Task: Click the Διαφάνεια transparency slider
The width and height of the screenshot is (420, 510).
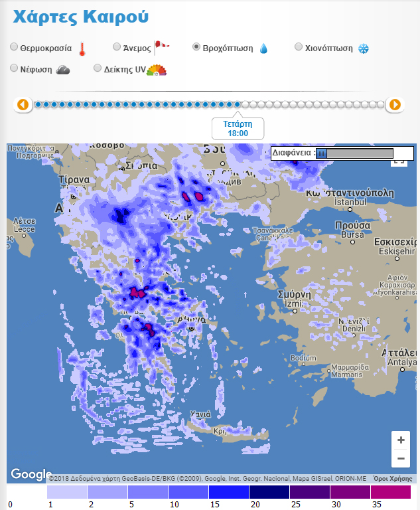Action: point(354,153)
